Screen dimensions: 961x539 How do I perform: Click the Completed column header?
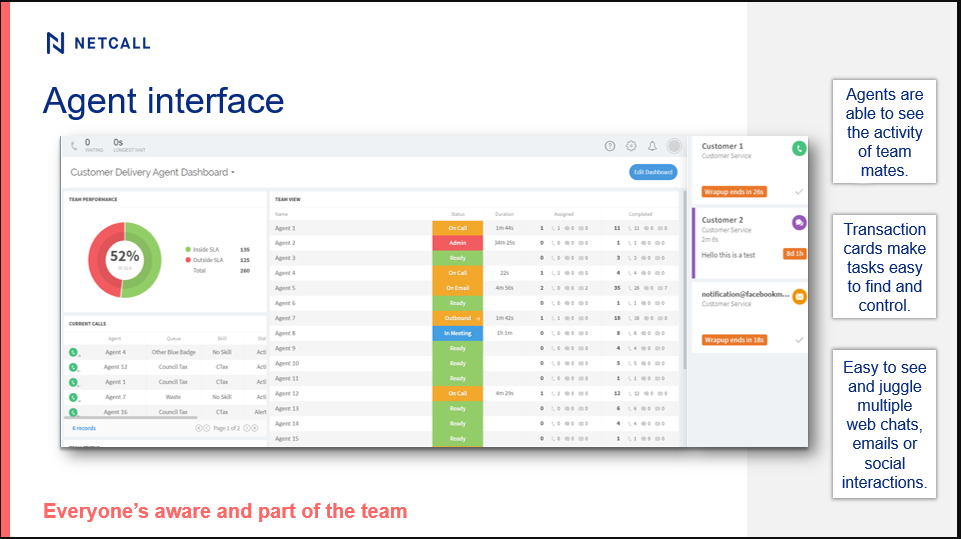pos(640,214)
